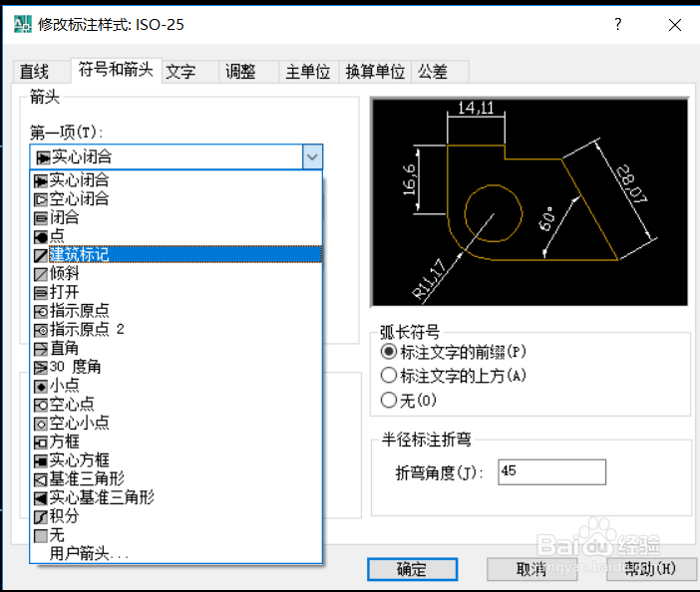The width and height of the screenshot is (700, 592).
Task: Click the 折弯角度 input field
Action: pos(551,472)
